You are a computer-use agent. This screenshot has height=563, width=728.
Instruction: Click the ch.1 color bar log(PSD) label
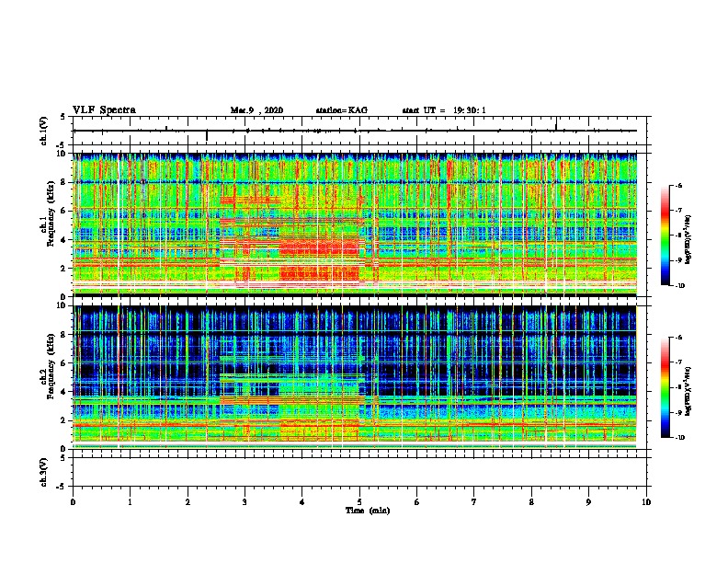click(x=688, y=240)
